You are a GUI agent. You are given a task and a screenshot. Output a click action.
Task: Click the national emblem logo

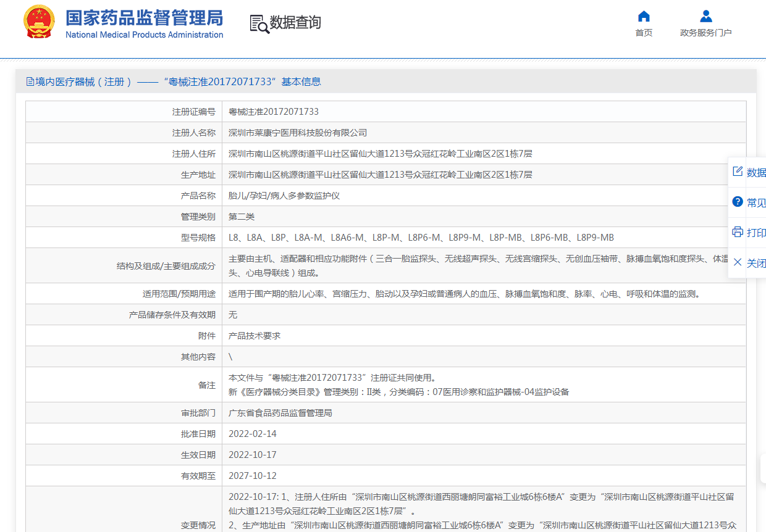38,23
